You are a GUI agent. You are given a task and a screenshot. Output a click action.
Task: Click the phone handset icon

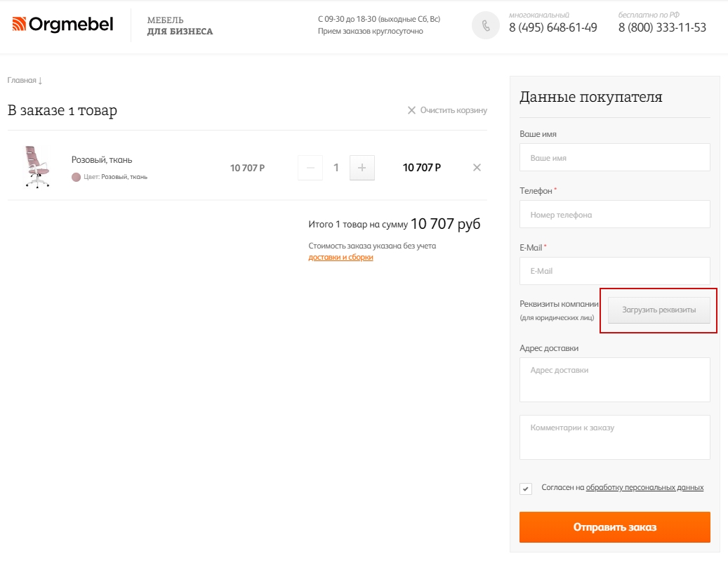pos(485,25)
